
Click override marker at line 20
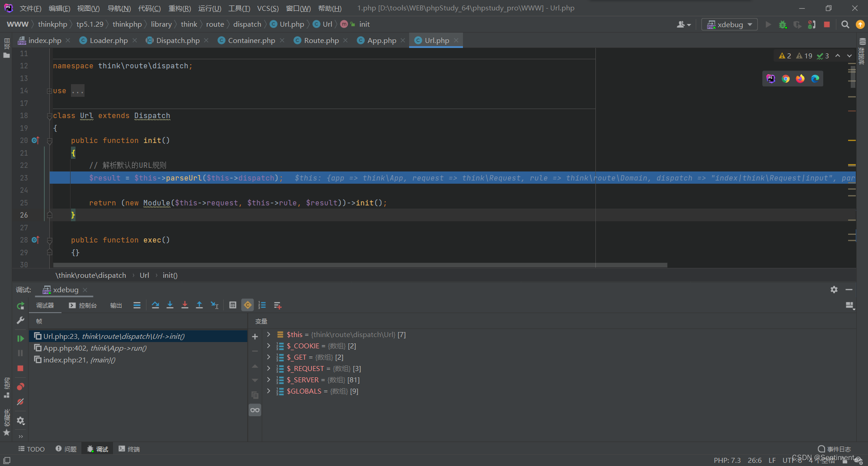pos(36,140)
